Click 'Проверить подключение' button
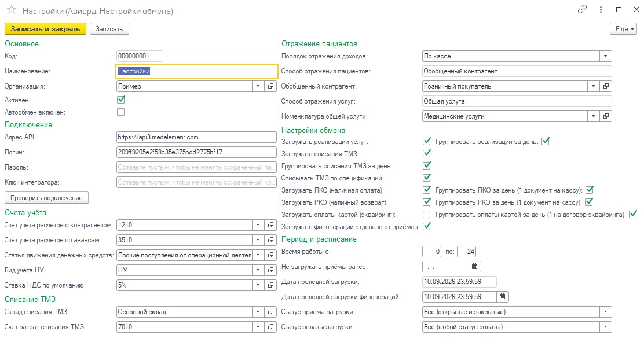Image resolution: width=644 pixels, height=339 pixels. 46,198
